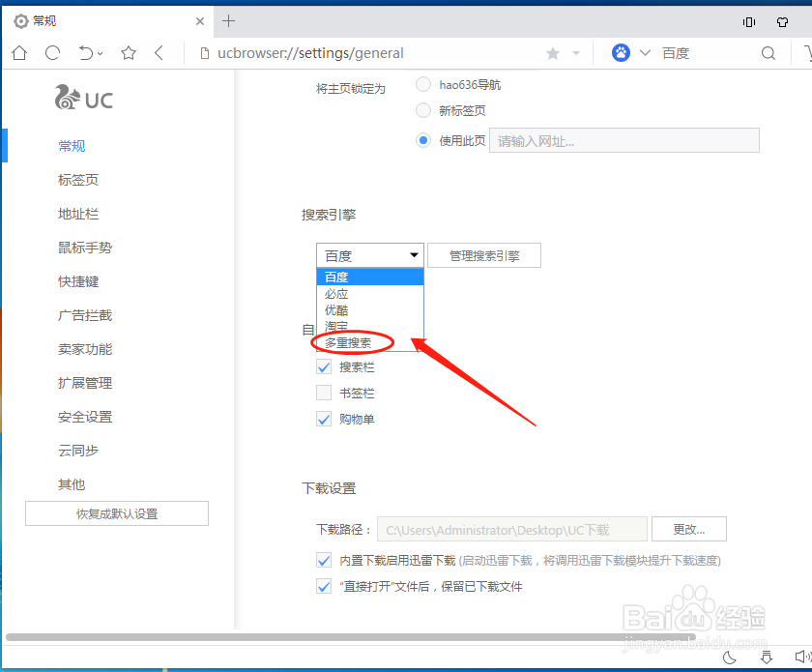This screenshot has height=672, width=812.
Task: Refresh the page with reload icon
Action: click(52, 52)
